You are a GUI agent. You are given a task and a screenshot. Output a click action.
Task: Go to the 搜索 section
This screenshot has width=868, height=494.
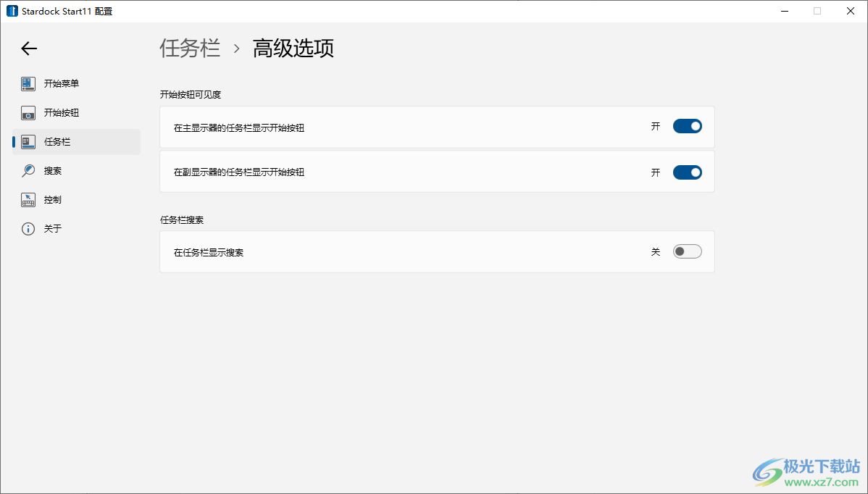(x=76, y=171)
